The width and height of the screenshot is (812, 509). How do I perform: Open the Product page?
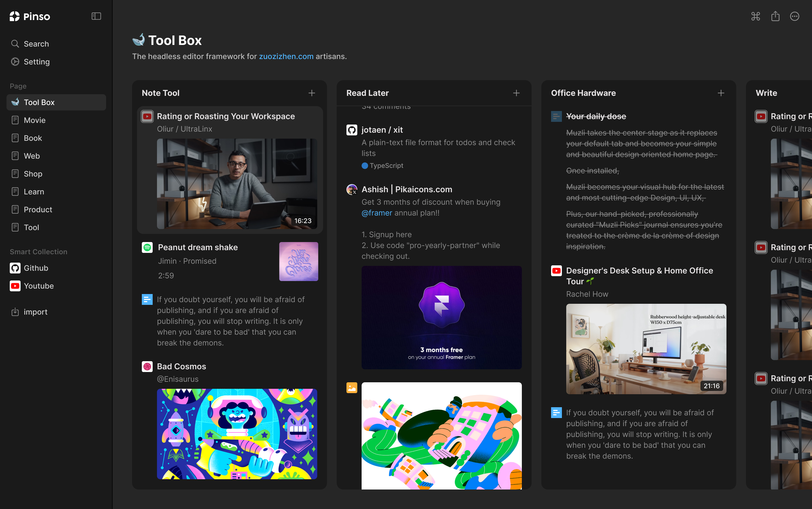[56, 209]
